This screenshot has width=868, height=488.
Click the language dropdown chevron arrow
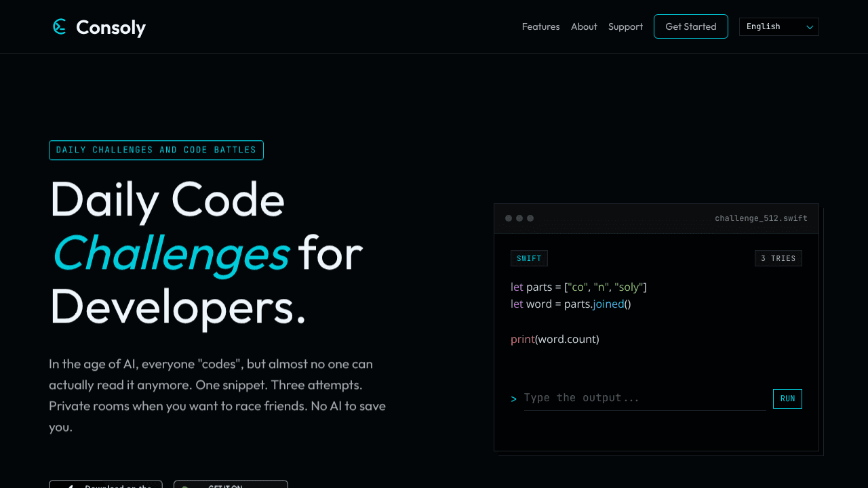pos(810,27)
